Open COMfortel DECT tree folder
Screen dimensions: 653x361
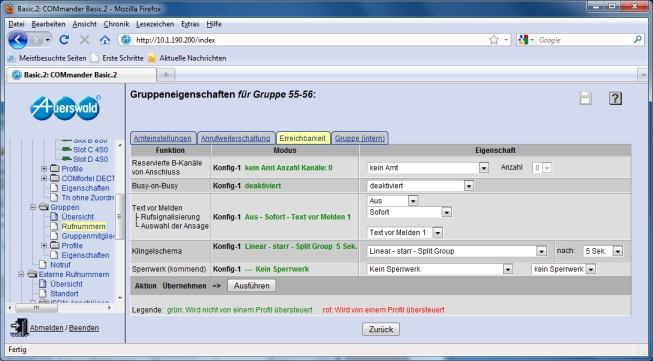point(88,178)
